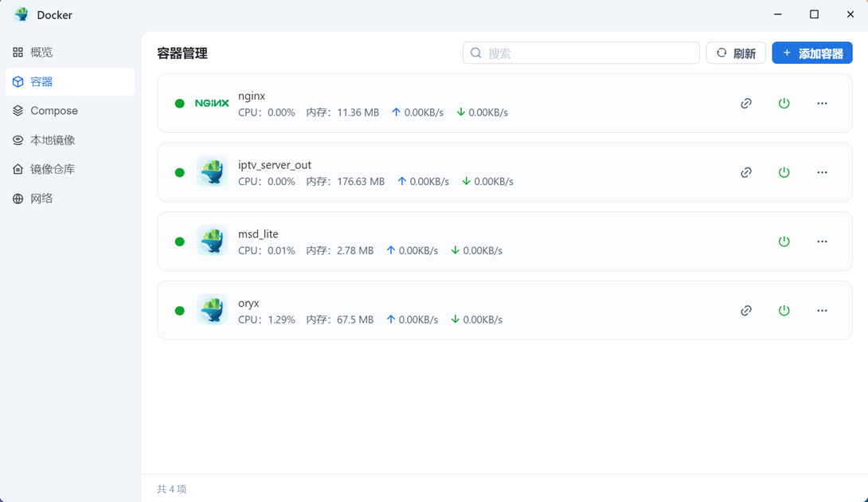
Task: Click msd_lite green status dot
Action: [x=179, y=241]
